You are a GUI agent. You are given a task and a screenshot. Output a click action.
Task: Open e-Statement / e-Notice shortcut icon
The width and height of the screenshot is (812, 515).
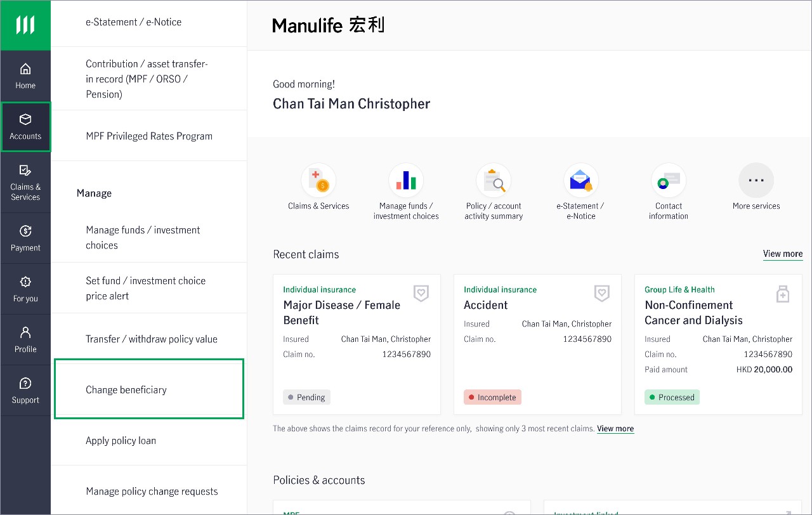[x=581, y=181]
